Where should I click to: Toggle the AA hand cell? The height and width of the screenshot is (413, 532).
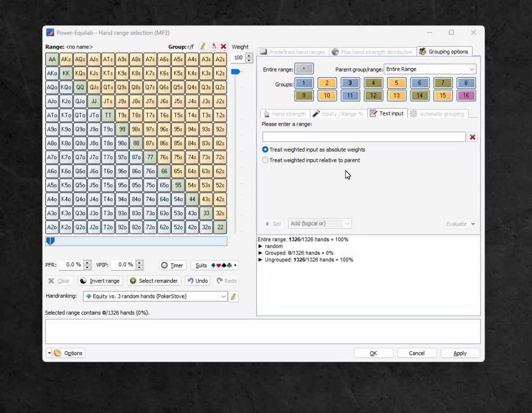[52, 60]
